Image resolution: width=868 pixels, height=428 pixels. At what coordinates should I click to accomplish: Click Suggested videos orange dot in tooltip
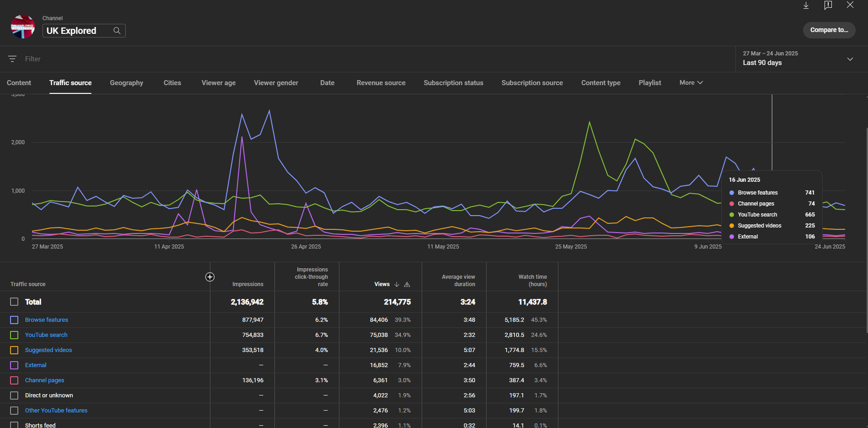(732, 226)
